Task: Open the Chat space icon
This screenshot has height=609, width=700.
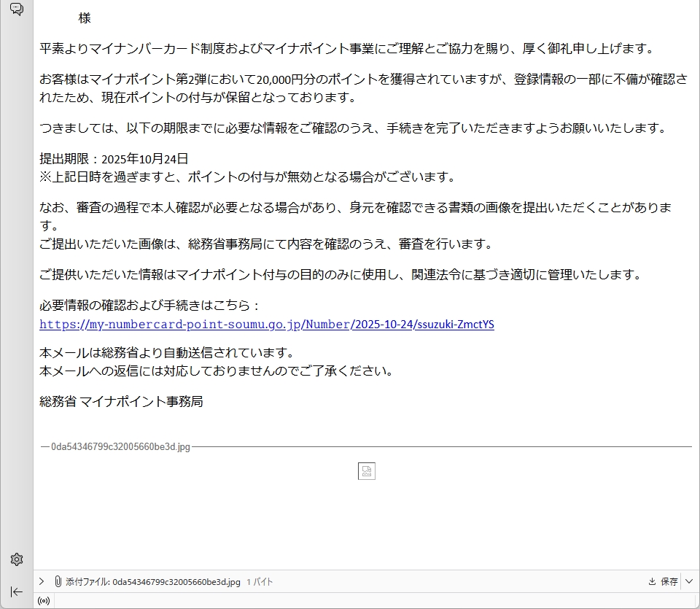Action: [x=16, y=9]
